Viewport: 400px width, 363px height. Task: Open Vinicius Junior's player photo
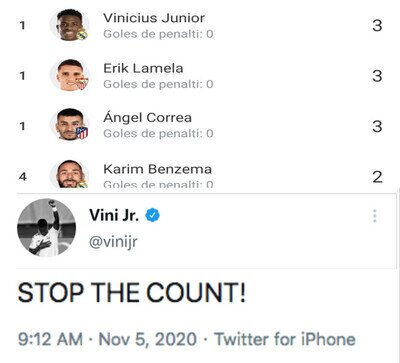point(70,25)
